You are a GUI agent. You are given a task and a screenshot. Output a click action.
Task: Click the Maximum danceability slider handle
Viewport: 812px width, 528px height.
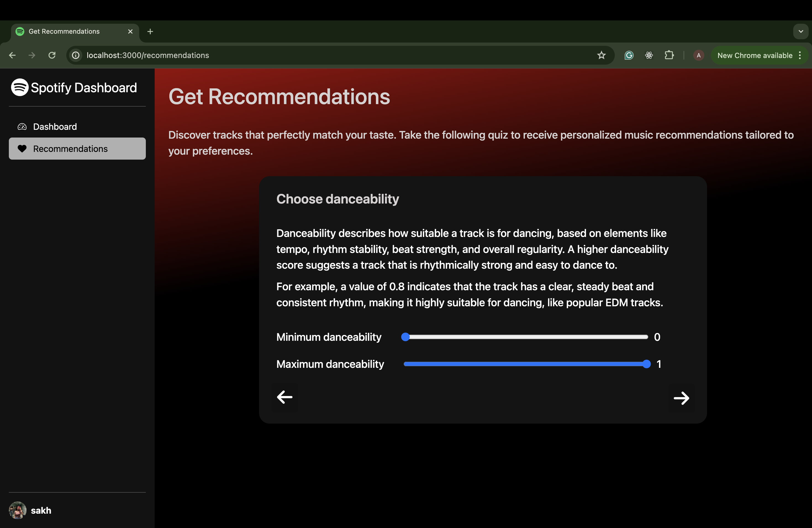coord(646,364)
